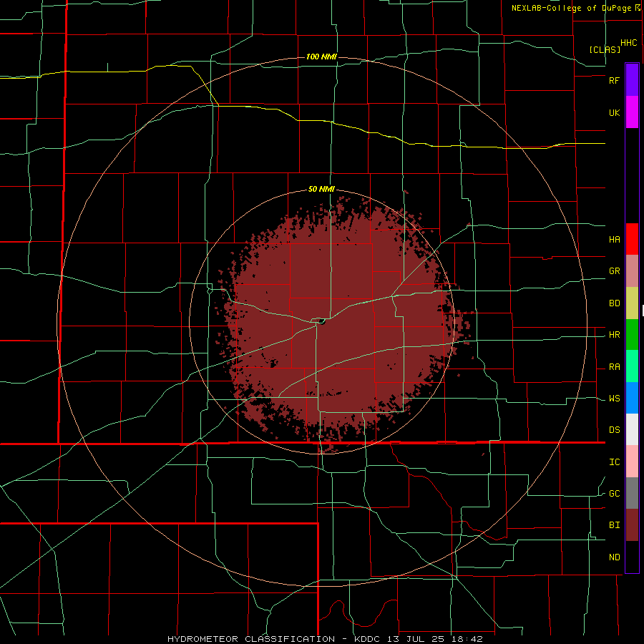The height and width of the screenshot is (644, 644).
Task: Click the HR legend label
Action: click(614, 335)
